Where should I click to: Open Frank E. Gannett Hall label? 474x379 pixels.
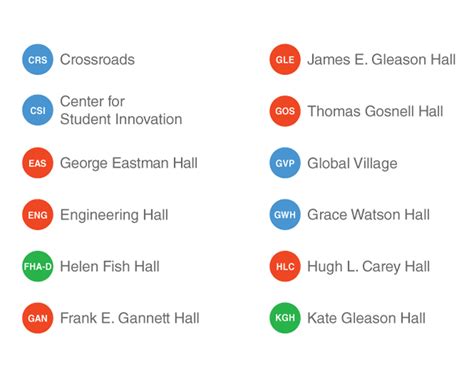click(130, 318)
